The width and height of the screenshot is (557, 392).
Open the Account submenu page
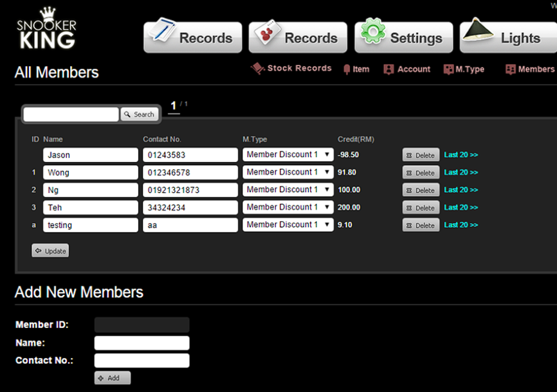point(406,69)
